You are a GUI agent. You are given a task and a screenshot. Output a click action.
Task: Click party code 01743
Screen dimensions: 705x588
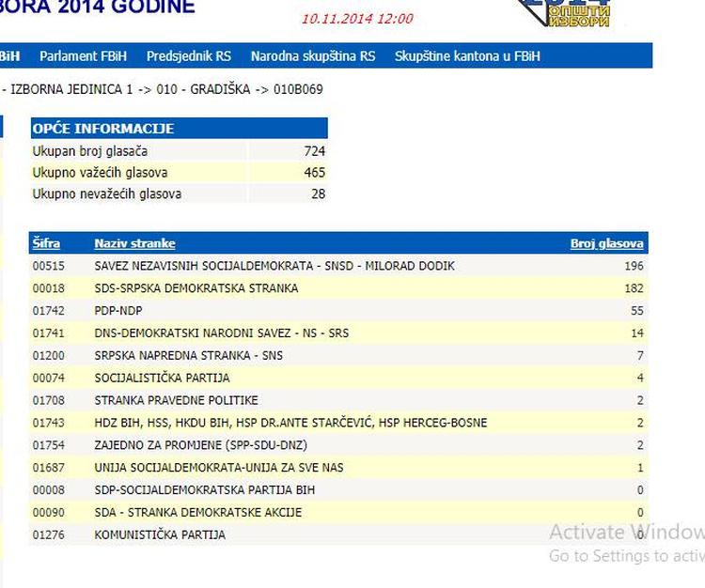49,423
